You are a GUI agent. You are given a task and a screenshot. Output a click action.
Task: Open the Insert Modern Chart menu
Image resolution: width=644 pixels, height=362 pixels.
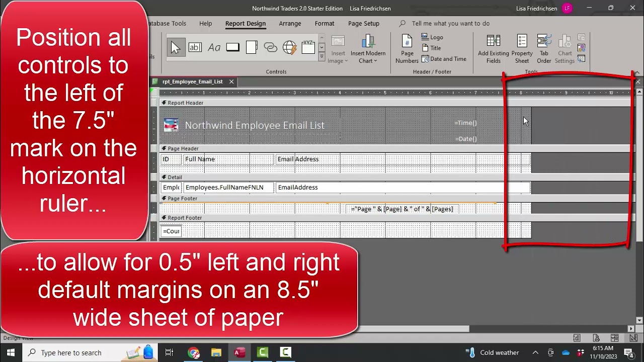[368, 49]
